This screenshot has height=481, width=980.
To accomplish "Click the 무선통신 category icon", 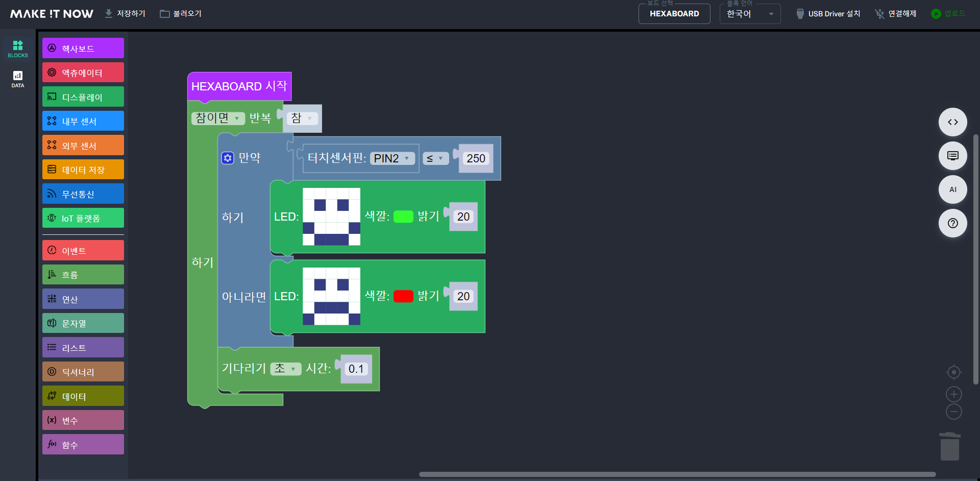I will 52,194.
